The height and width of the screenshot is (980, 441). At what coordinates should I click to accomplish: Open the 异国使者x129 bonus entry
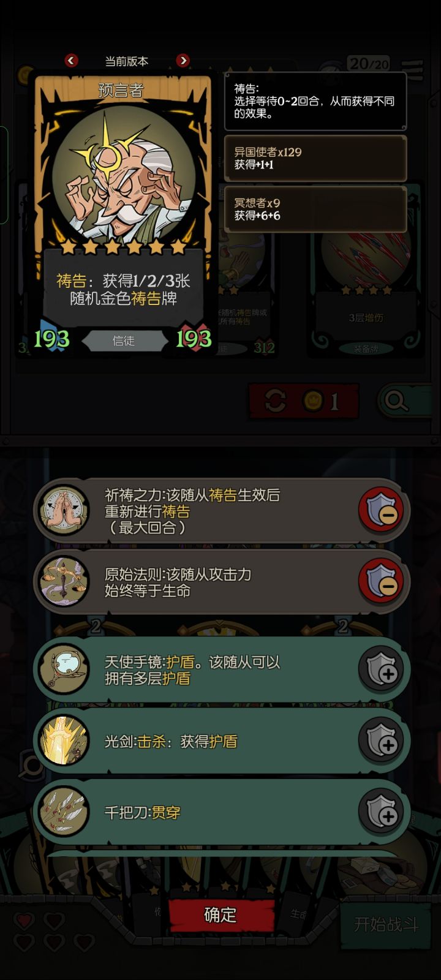pos(315,158)
